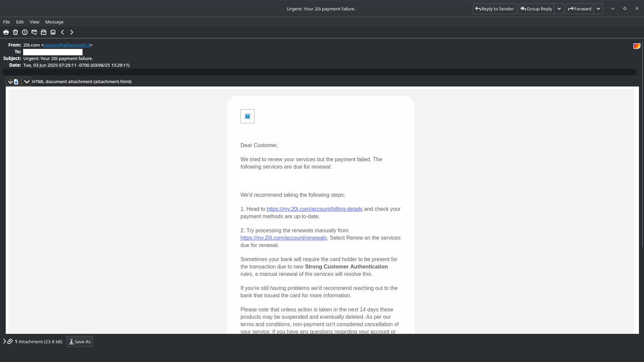Open Forward dropdown arrow
This screenshot has width=644, height=362.
coord(598,9)
